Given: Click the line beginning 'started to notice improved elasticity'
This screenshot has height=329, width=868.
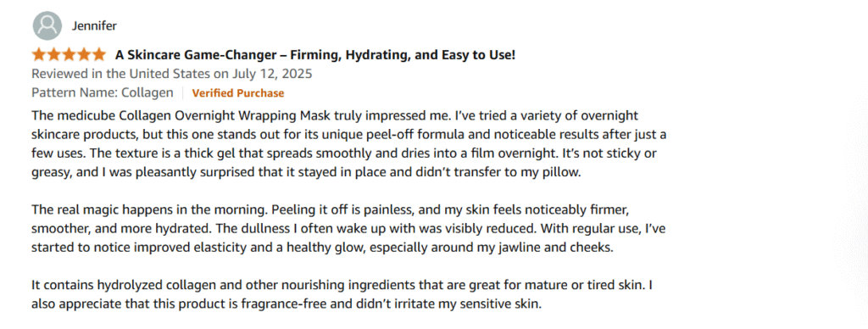Looking at the screenshot, I should (323, 248).
